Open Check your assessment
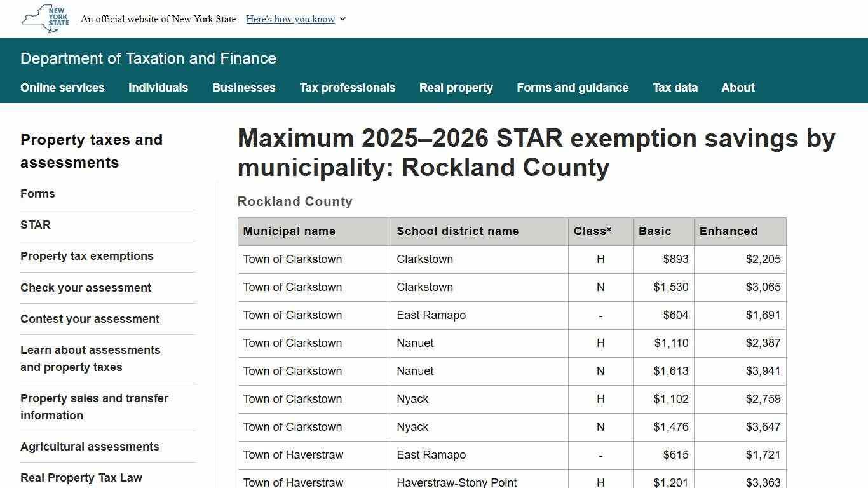 [x=86, y=288]
